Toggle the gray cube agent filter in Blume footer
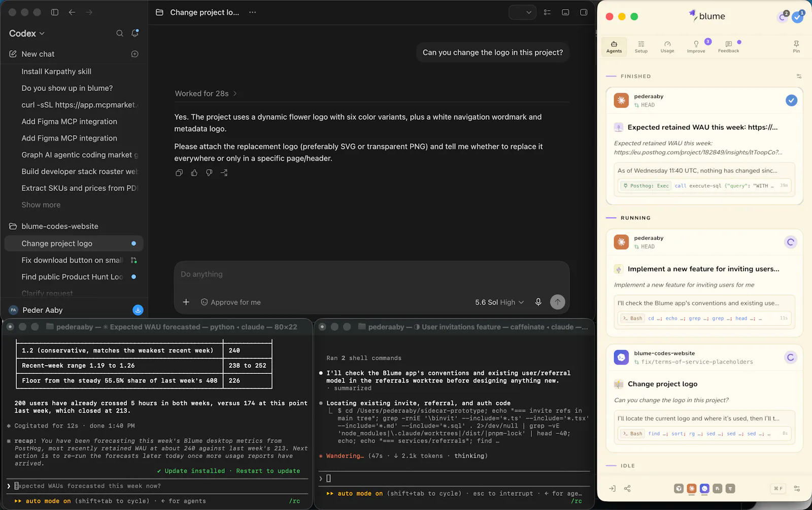The height and width of the screenshot is (510, 812). (679, 489)
